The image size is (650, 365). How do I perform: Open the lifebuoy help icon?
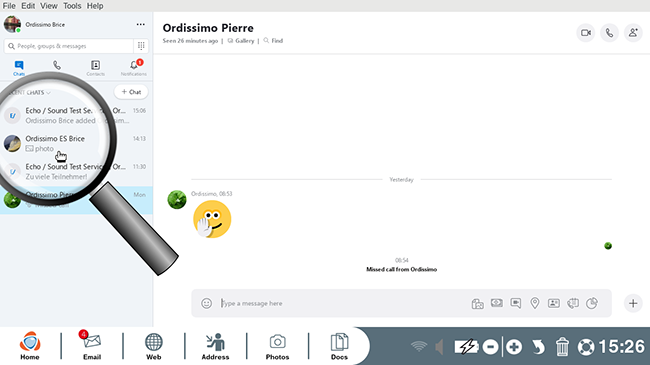pos(586,347)
